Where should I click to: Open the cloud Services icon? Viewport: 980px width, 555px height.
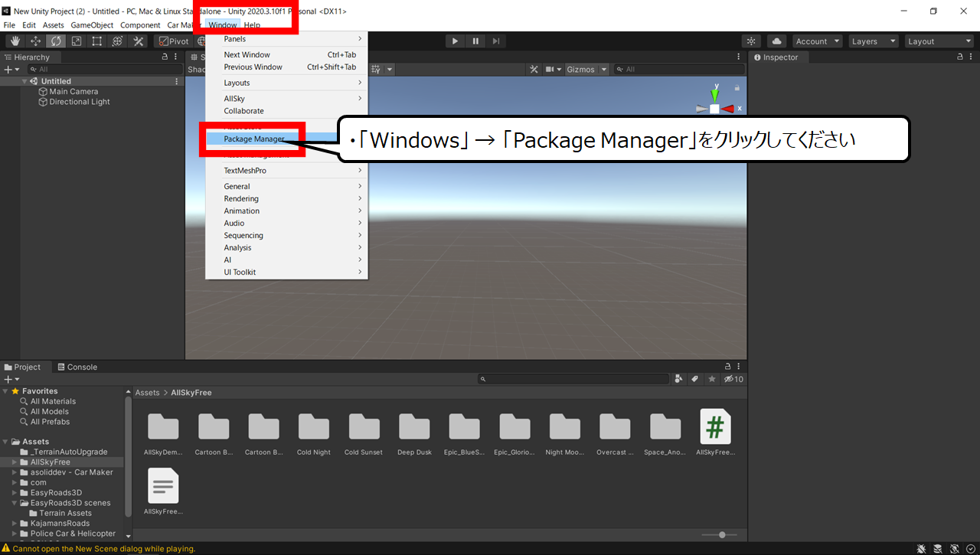[777, 41]
